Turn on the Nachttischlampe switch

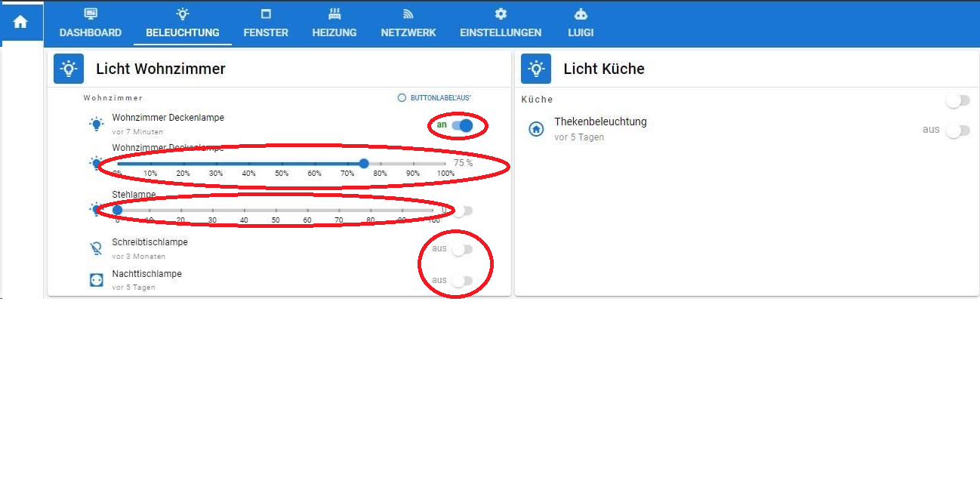pos(462,281)
